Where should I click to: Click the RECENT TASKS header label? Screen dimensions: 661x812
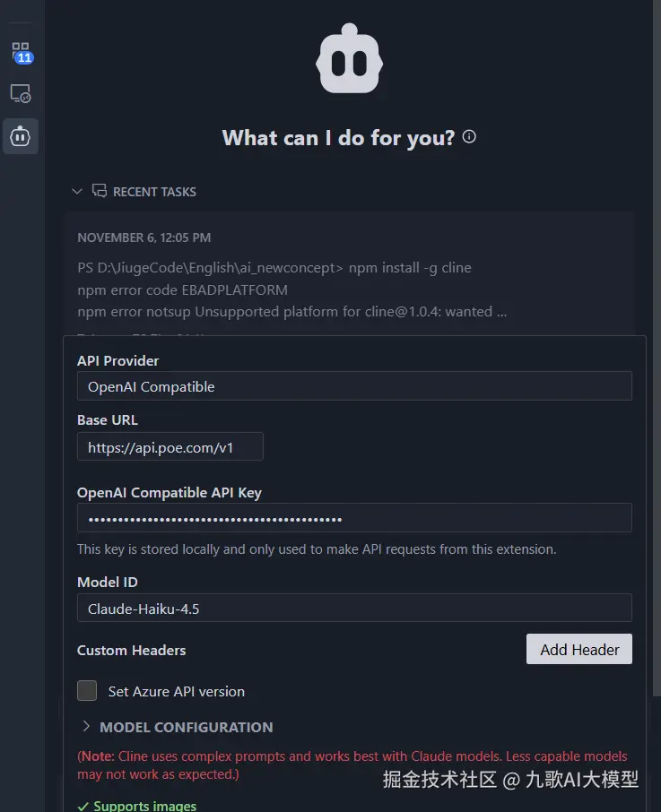click(154, 192)
